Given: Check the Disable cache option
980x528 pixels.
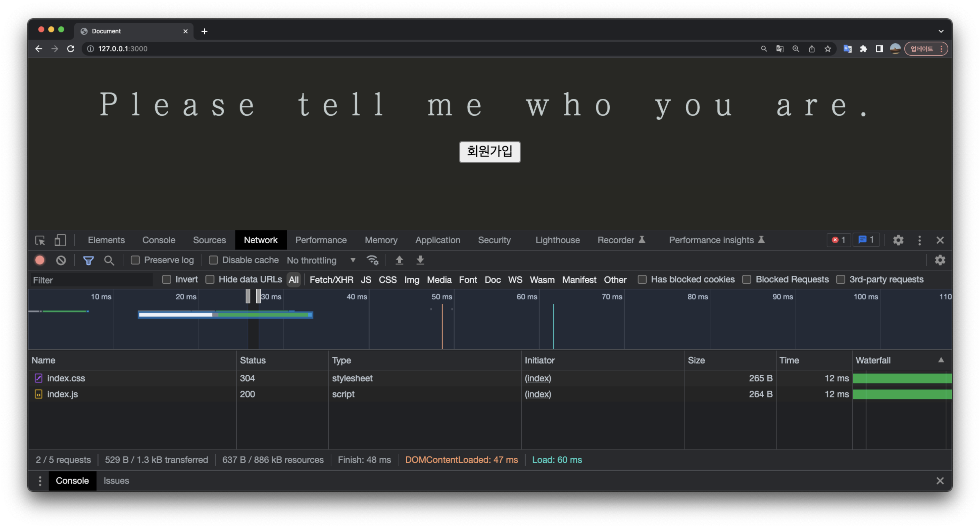Looking at the screenshot, I should coord(213,260).
